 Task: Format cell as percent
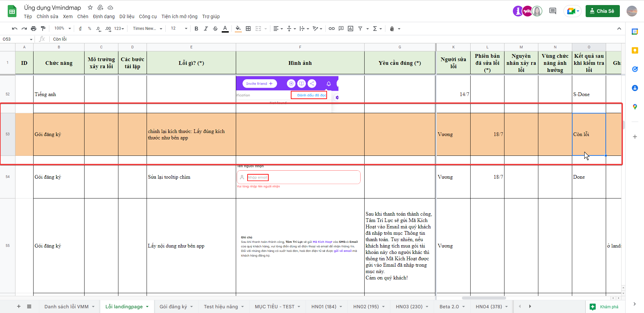tap(90, 29)
